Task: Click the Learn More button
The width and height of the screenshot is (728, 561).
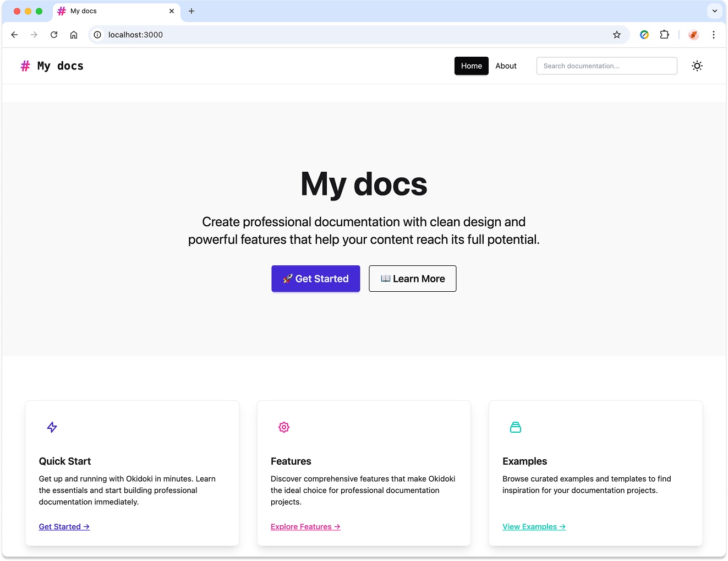Action: coord(412,279)
